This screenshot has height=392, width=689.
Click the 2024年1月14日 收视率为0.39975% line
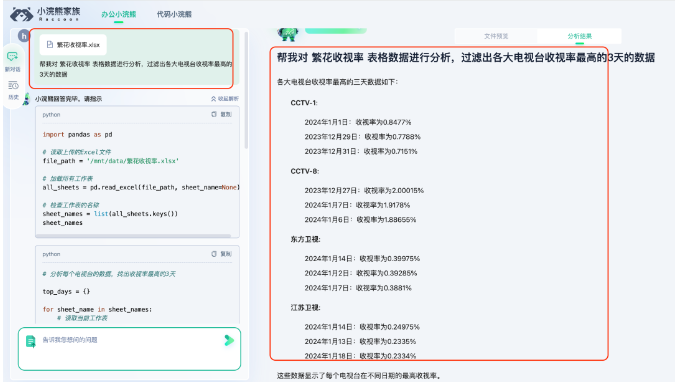[x=362, y=258]
